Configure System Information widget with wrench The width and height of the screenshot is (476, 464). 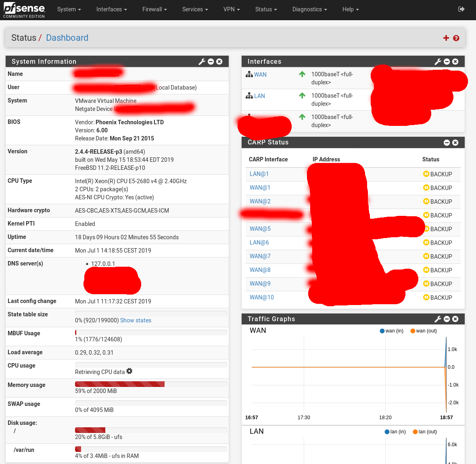click(202, 62)
